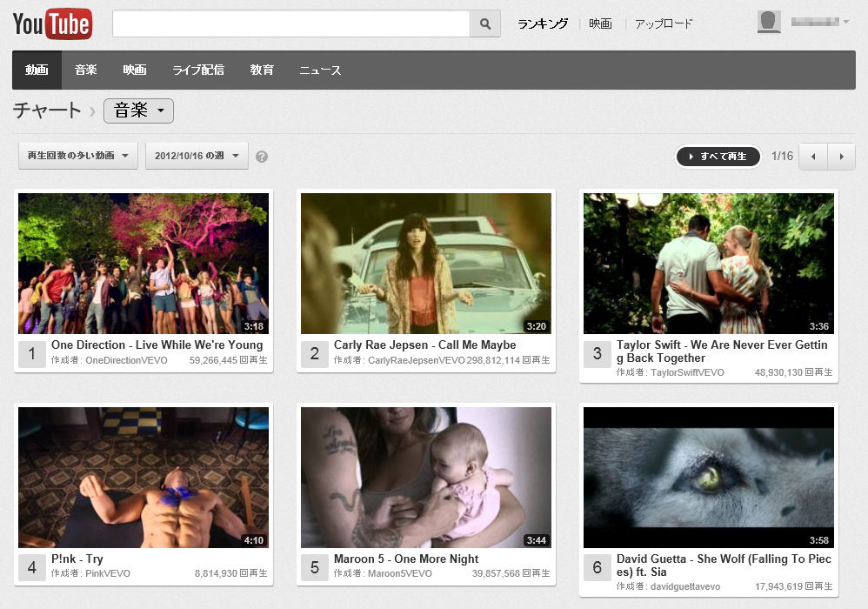Click the view count 39,857,568 回再生

tap(511, 573)
